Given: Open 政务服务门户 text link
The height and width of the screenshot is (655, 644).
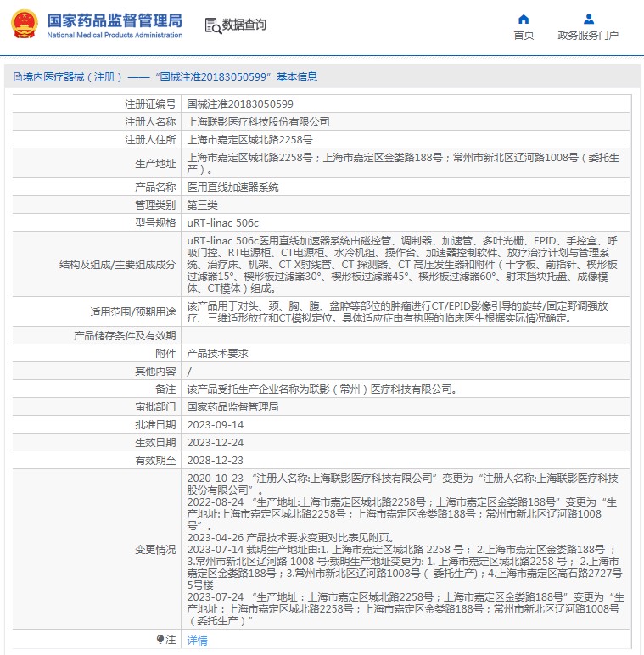Looking at the screenshot, I should click(588, 35).
